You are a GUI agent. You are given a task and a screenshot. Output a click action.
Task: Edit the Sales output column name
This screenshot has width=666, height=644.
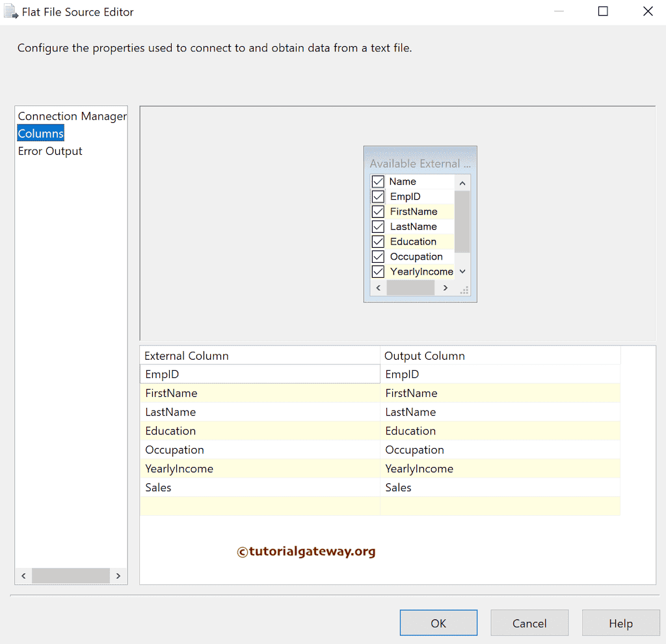click(499, 487)
